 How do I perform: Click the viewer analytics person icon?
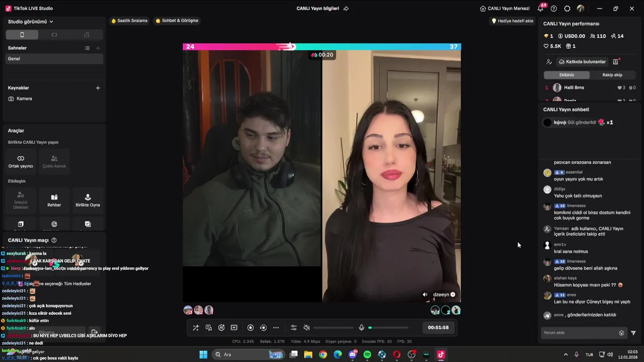click(549, 62)
